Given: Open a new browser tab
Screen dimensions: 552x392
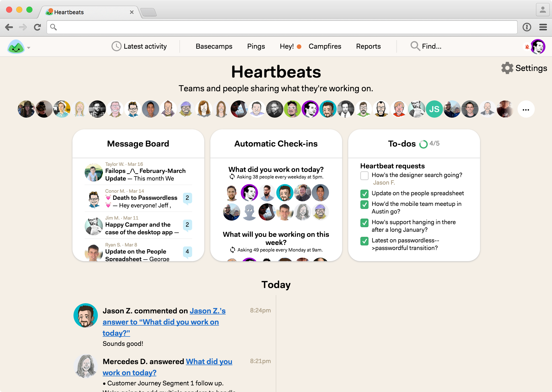Looking at the screenshot, I should coord(149,12).
